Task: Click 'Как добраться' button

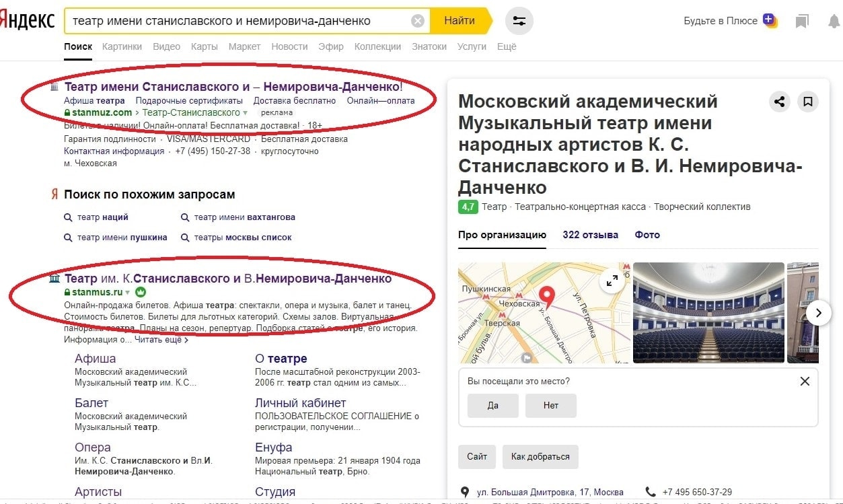Action: [x=540, y=456]
